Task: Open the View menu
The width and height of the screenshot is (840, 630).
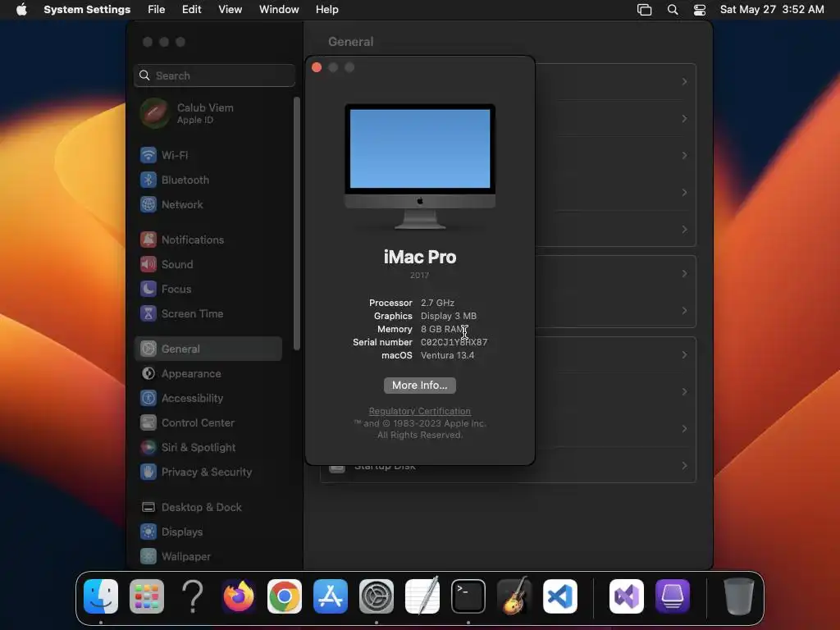Action: pos(231,10)
